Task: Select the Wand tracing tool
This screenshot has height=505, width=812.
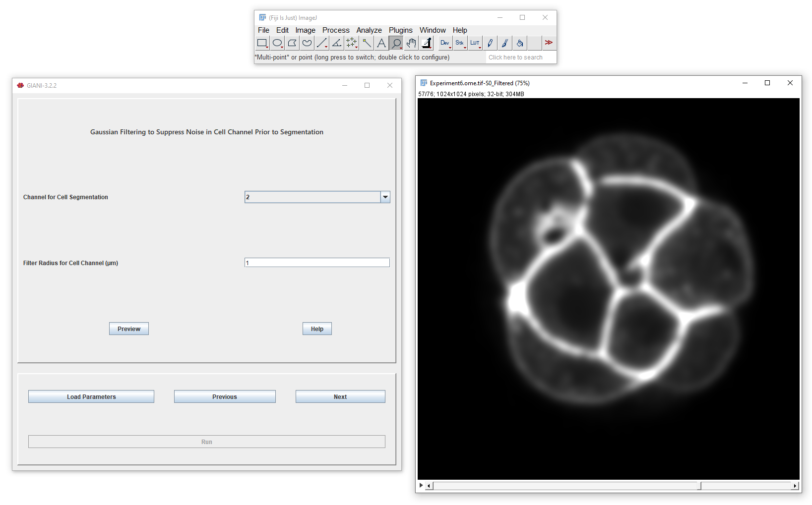Action: 367,43
